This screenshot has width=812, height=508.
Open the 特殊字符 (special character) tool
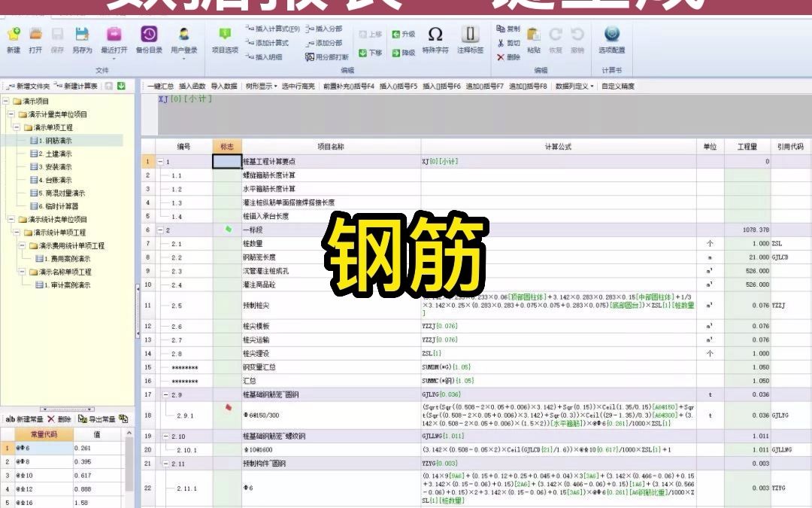[435, 41]
